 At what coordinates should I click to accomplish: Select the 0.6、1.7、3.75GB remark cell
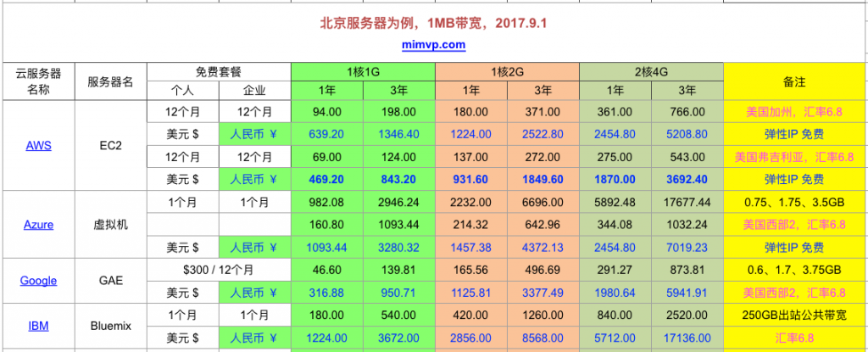coord(794,270)
